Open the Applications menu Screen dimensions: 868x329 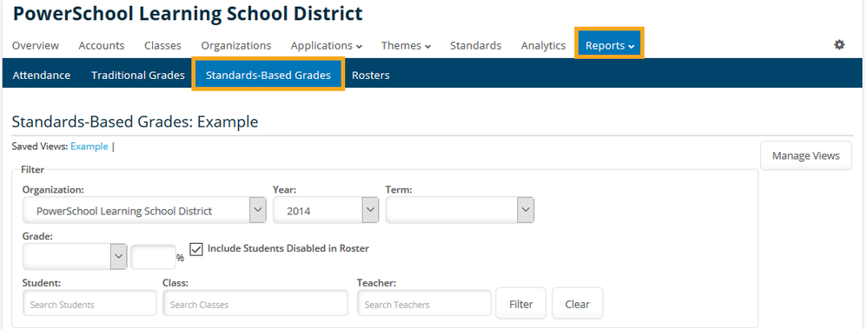pos(326,46)
